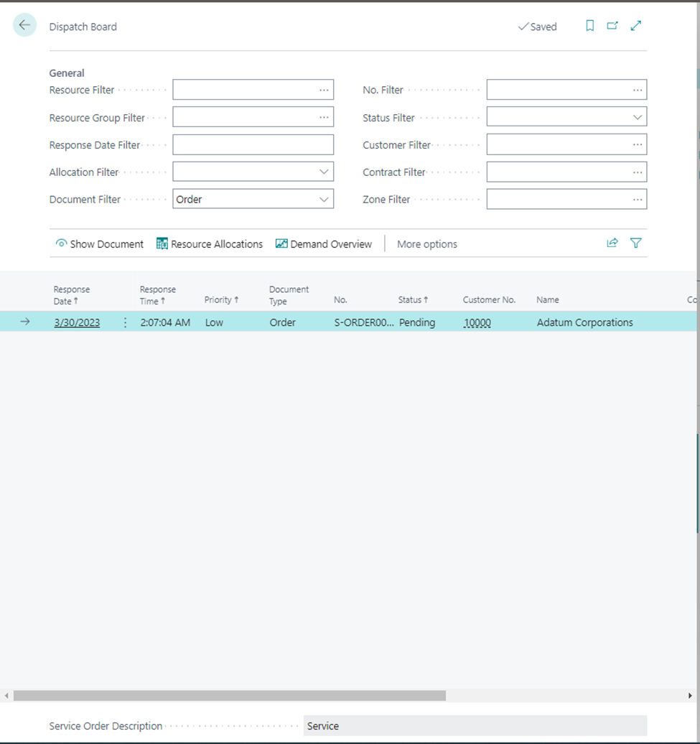Open customer 10000 via its link
Viewport: 700px width, 744px height.
click(477, 322)
